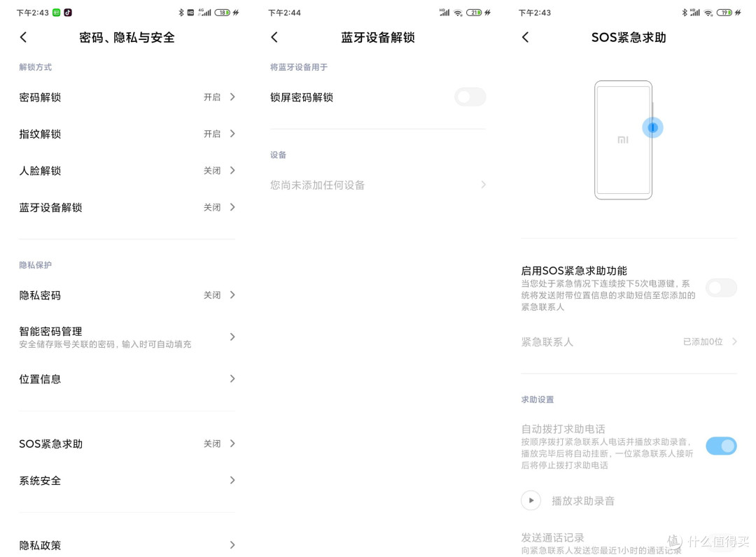Viewport: 756px width, 557px height.
Task: Tap 解锁方式 section header
Action: (35, 67)
